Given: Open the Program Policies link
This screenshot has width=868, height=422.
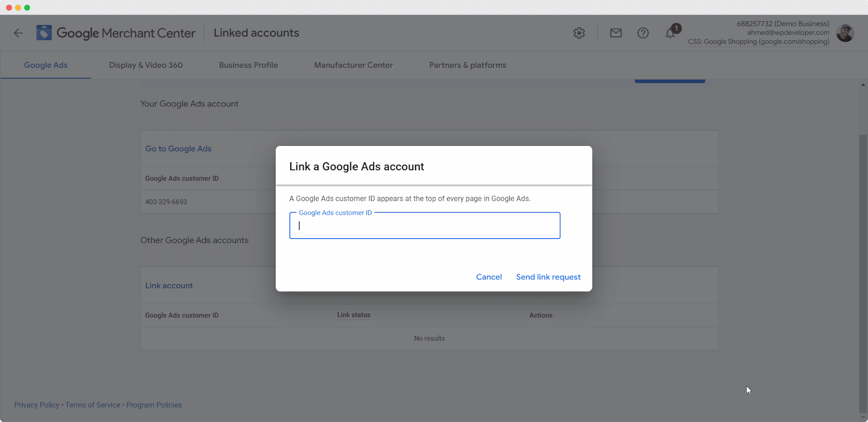Looking at the screenshot, I should [154, 405].
